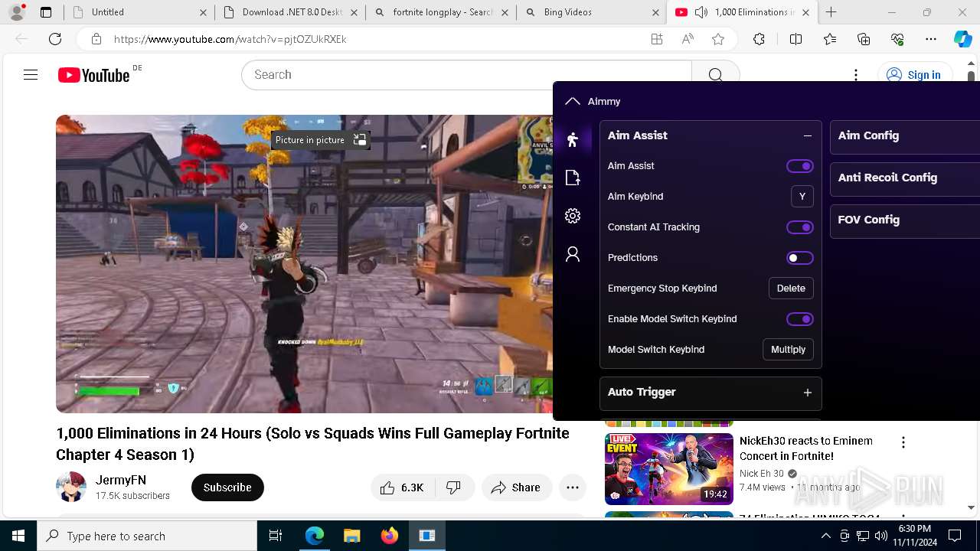The width and height of the screenshot is (980, 551).
Task: Dislike the video
Action: point(454,487)
